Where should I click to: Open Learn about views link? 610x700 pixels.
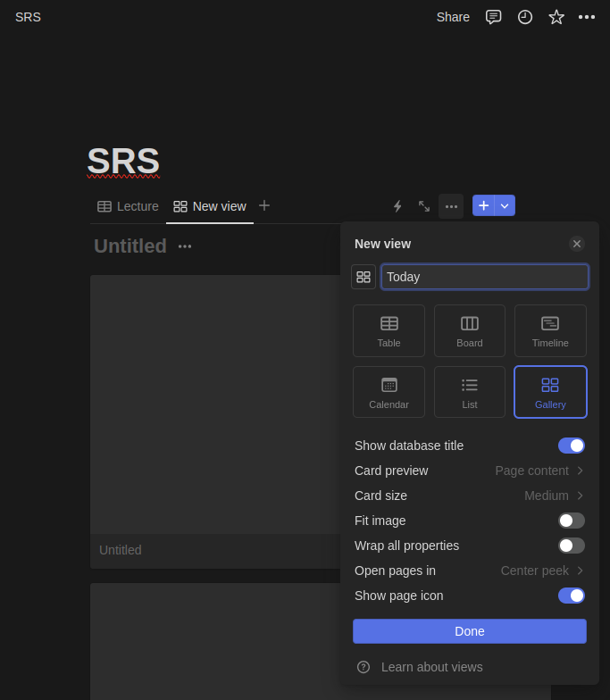pyautogui.click(x=432, y=667)
